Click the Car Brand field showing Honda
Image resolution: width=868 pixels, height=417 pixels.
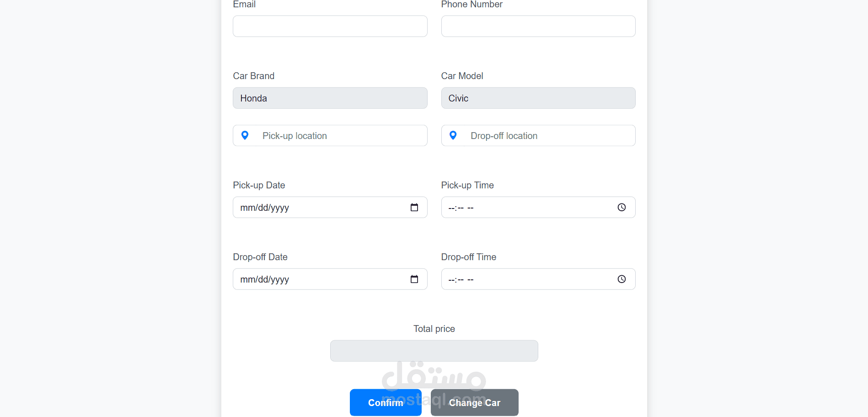[330, 98]
